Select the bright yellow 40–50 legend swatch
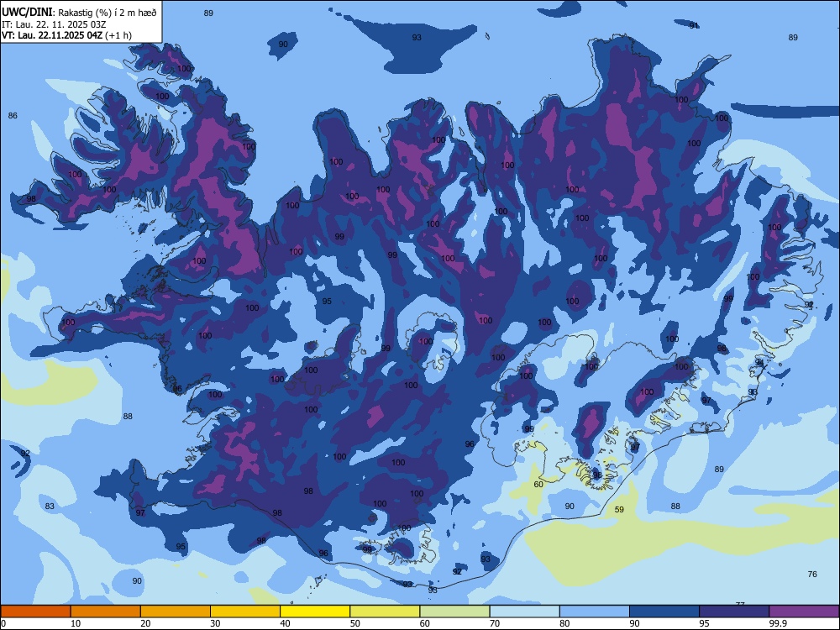 click(315, 612)
